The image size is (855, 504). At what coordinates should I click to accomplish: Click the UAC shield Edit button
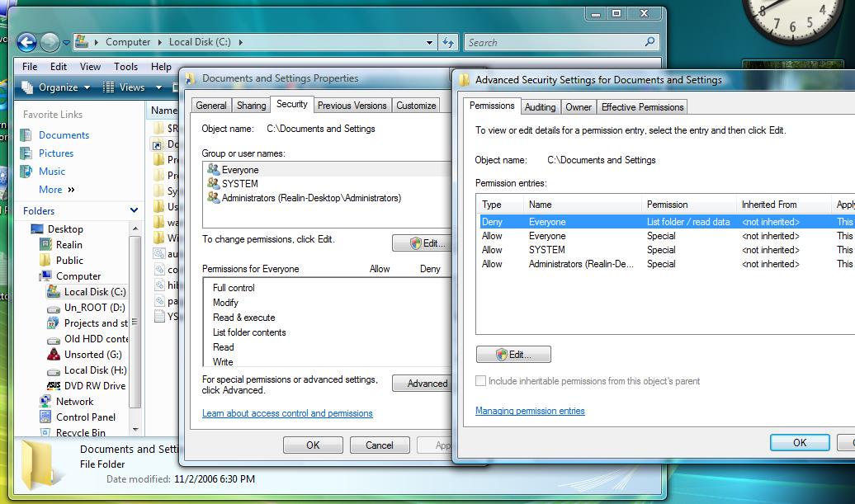click(513, 354)
